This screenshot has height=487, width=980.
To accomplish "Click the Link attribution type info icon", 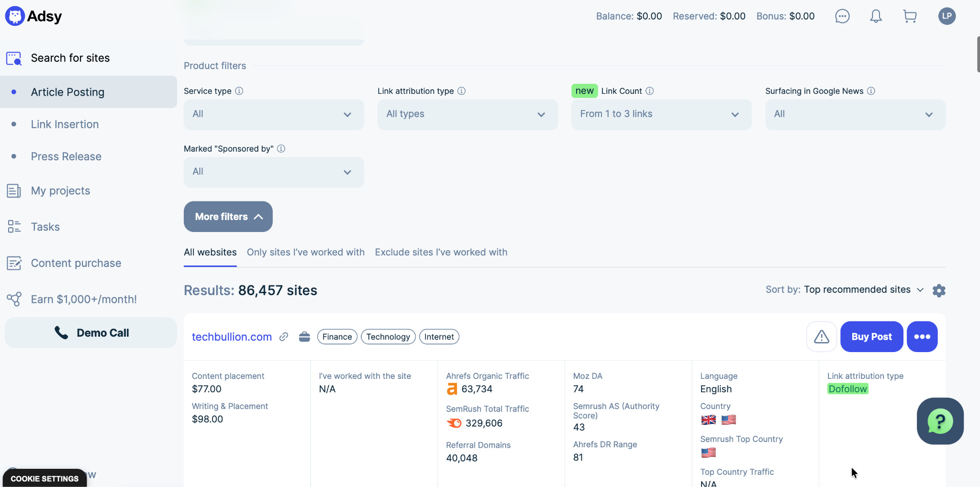I will (461, 91).
